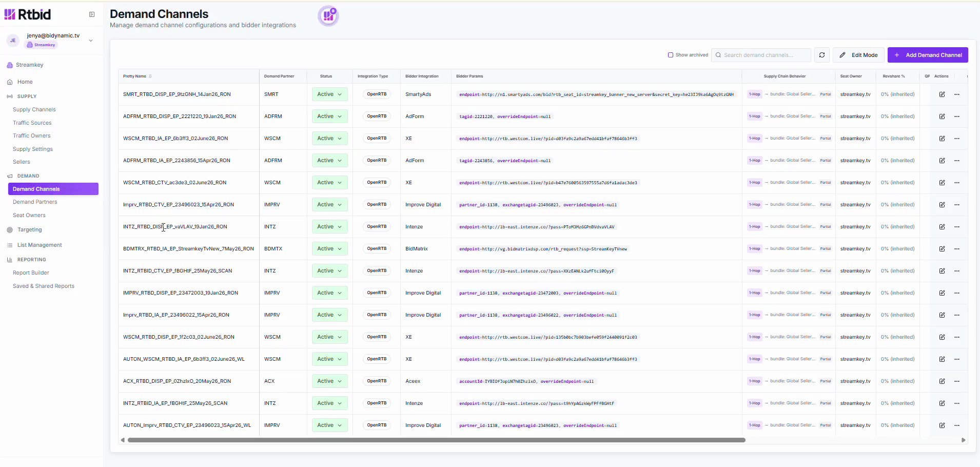The width and height of the screenshot is (980, 467).
Task: Open Status dropdown for Imprv_RTBD_CTV_EP_23496023 row
Action: point(329,205)
